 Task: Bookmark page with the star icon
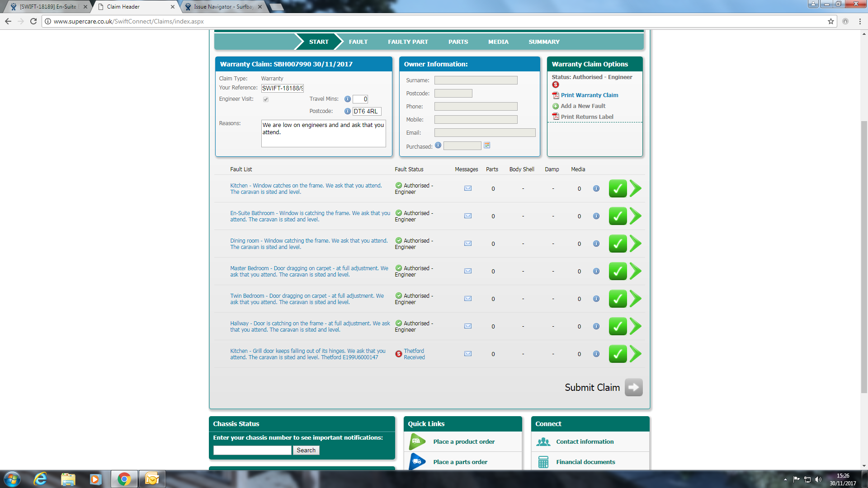pyautogui.click(x=831, y=21)
